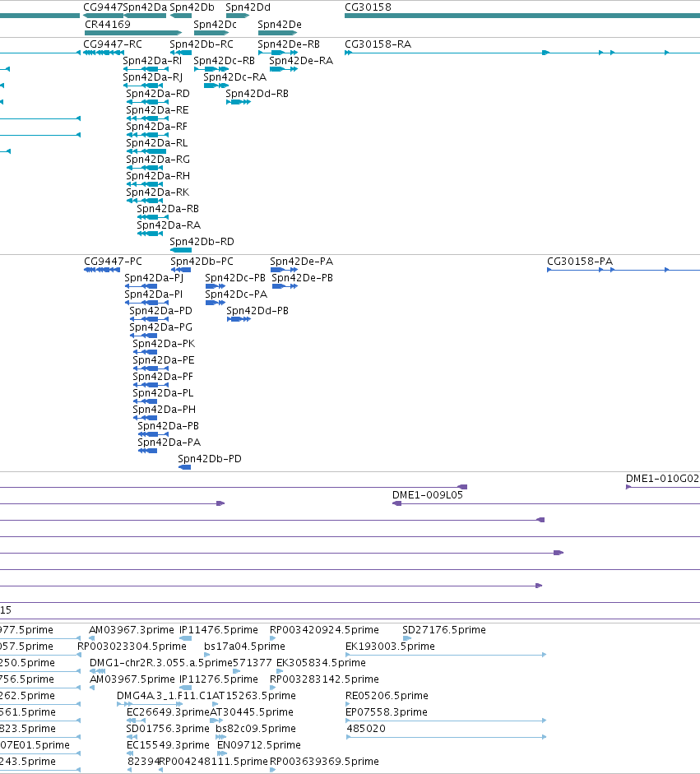Viewport: 700px width, 774px height.
Task: Click protein Spn42Dc-PB
Action: 235,277
